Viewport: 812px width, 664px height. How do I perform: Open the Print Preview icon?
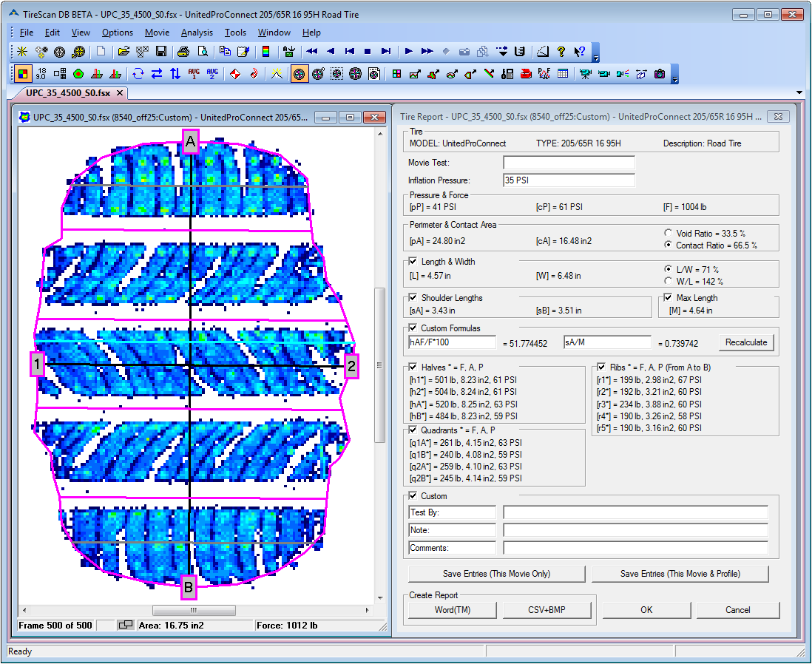[203, 51]
